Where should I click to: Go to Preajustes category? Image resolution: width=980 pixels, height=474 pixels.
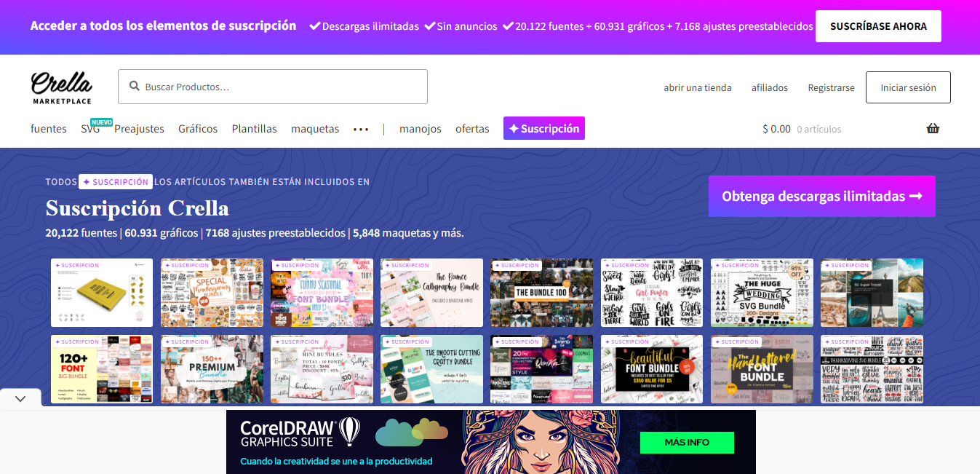[x=139, y=129]
